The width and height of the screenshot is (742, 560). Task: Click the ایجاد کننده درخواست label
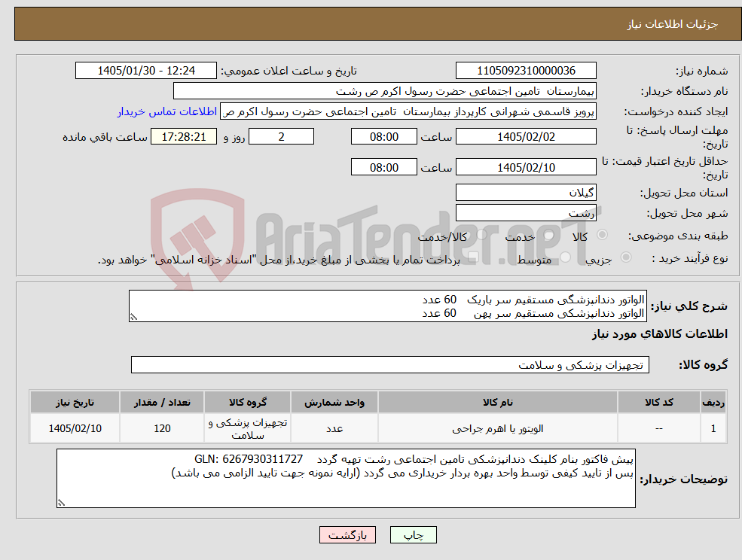(676, 112)
